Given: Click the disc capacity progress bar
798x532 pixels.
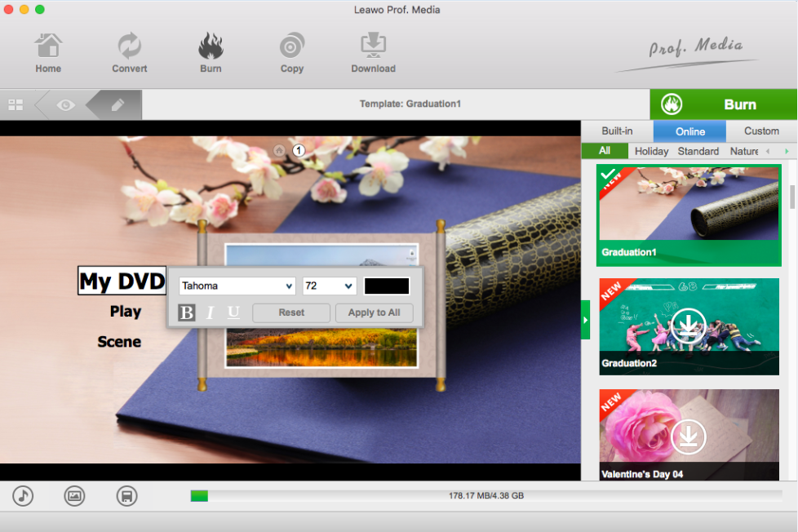Looking at the screenshot, I should (x=486, y=496).
